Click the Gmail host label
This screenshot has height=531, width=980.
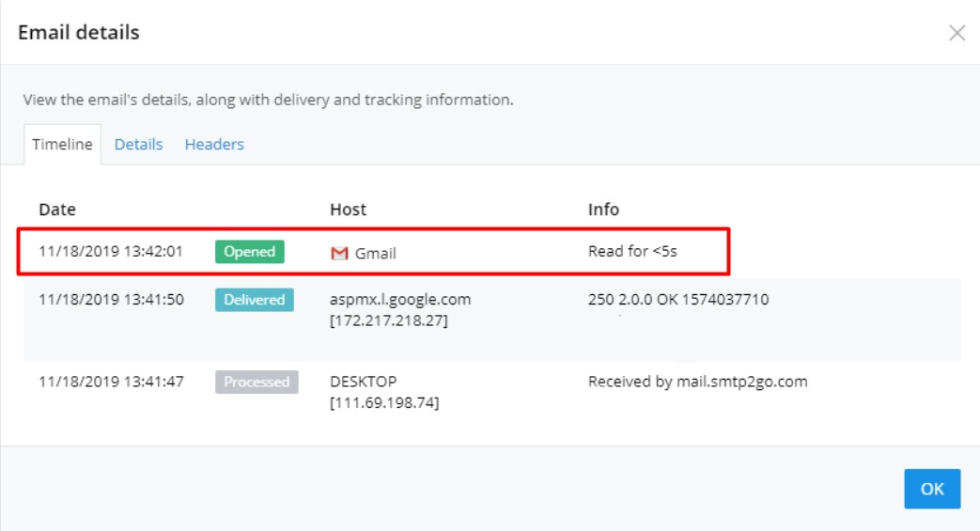(376, 254)
